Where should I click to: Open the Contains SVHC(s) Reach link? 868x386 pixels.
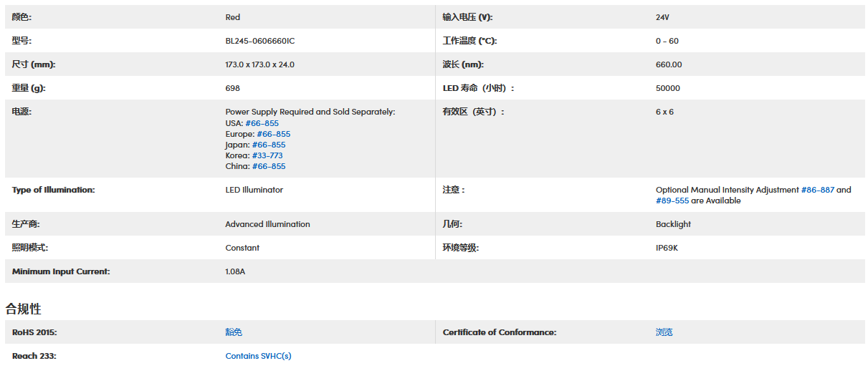tap(258, 356)
